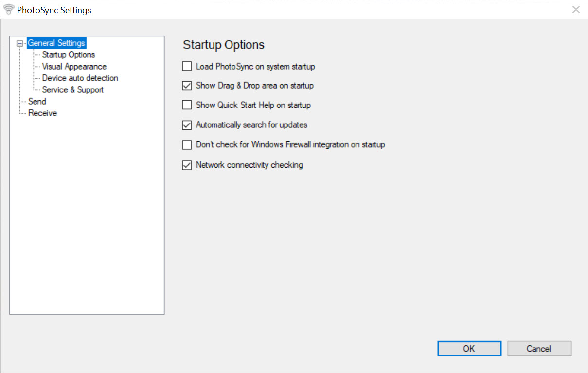Screen dimensions: 588x373
Task: Uncheck Show Drag & Drop area on startup
Action: click(187, 86)
